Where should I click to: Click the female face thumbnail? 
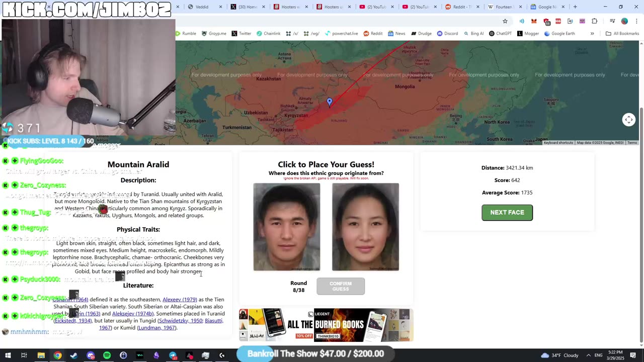(x=365, y=227)
